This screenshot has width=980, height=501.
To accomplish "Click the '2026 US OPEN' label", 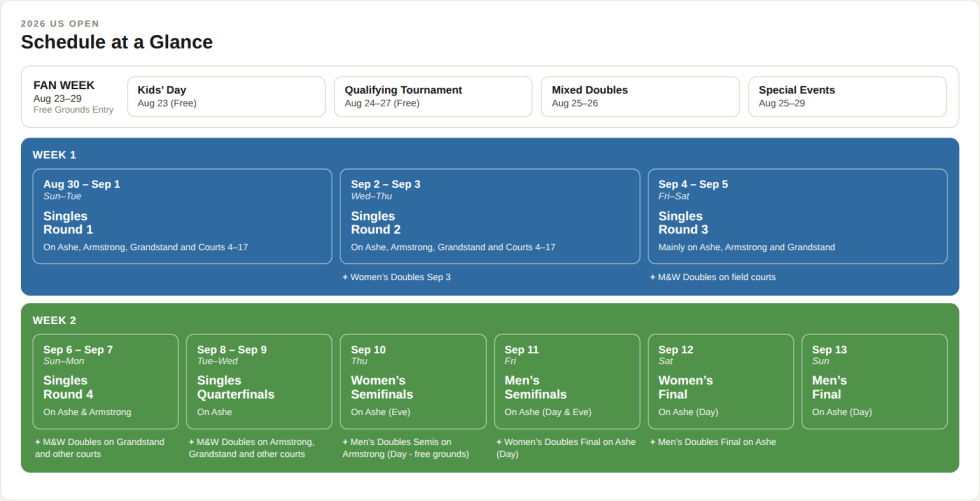I will (60, 24).
